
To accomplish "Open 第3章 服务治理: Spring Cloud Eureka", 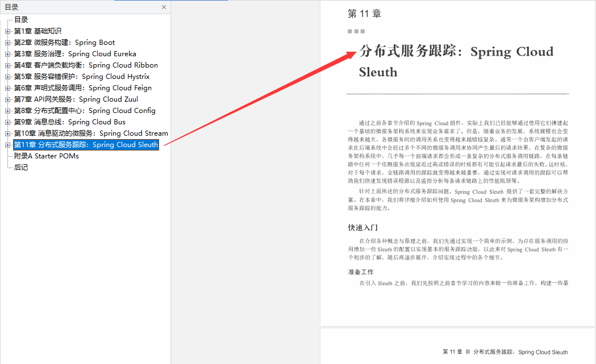I will click(75, 54).
